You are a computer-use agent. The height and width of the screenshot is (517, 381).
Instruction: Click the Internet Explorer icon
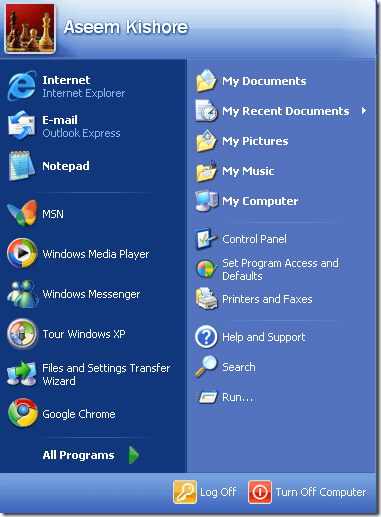pos(22,86)
